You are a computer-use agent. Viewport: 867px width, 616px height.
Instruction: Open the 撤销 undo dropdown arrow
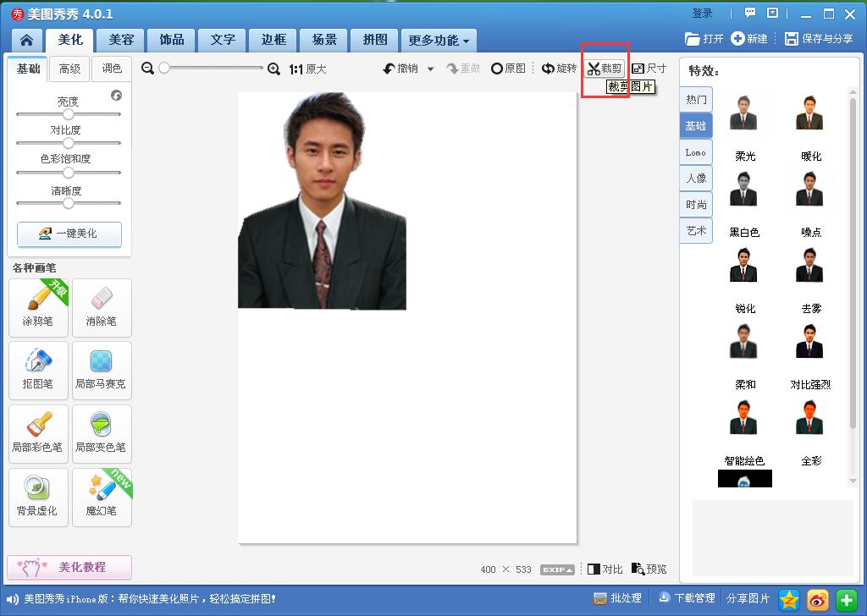click(x=431, y=69)
